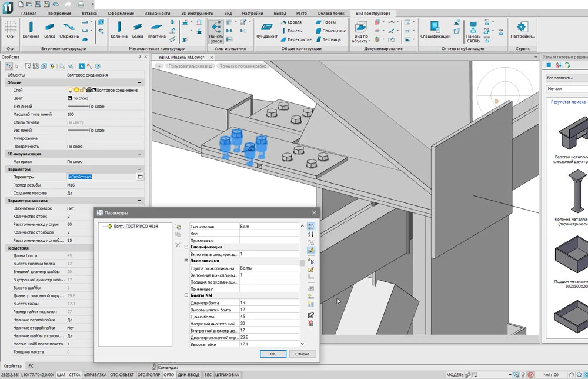The image size is (588, 379).
Task: Click the Панель узлов ribbon button
Action: pyautogui.click(x=216, y=31)
